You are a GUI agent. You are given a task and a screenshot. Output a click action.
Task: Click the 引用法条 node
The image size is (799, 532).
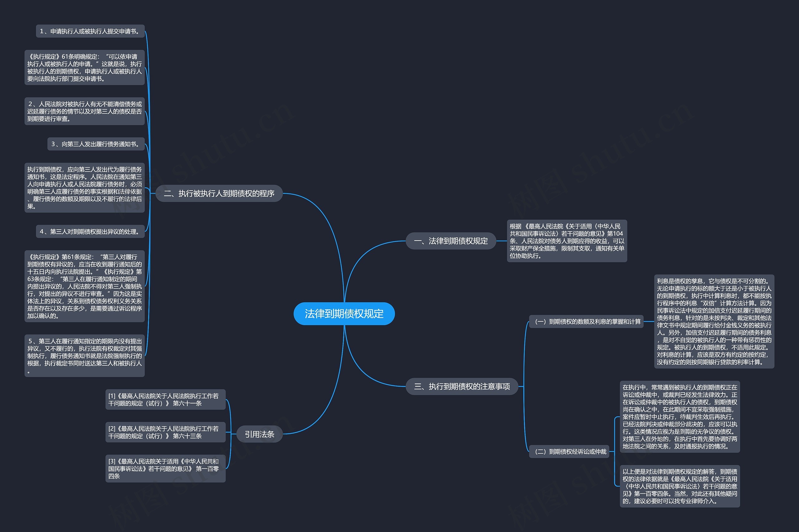coord(259,434)
